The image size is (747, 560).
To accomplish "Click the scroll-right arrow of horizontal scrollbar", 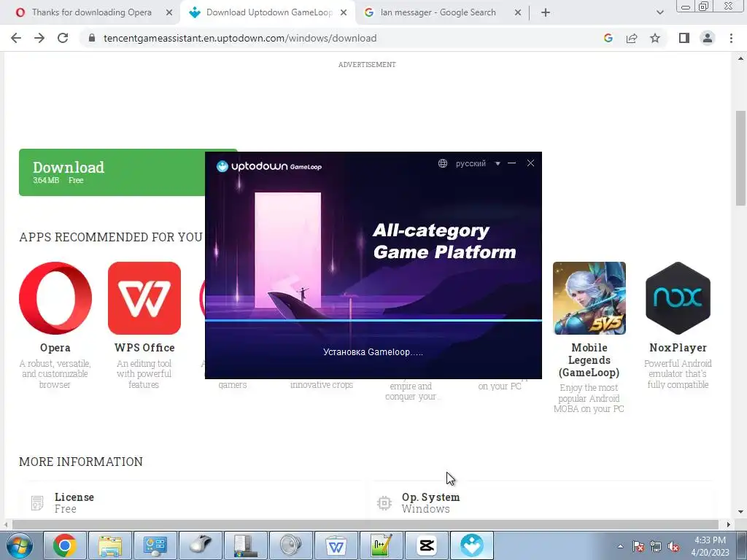I will (728, 524).
